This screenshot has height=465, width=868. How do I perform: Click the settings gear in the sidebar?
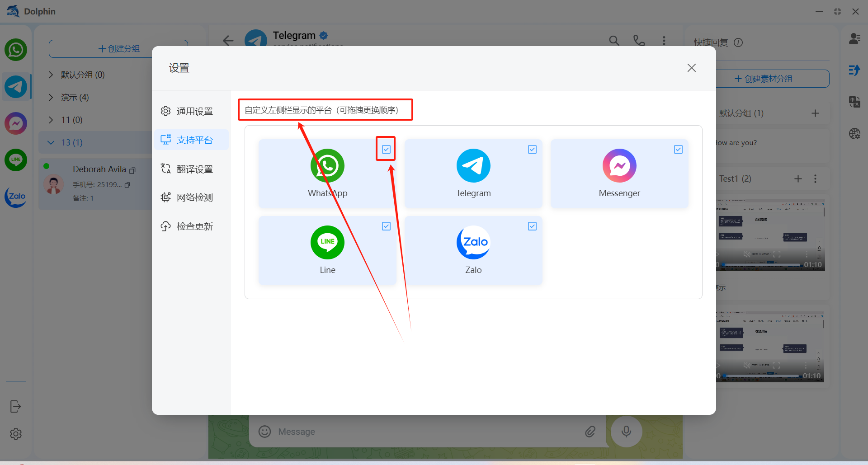[16, 434]
